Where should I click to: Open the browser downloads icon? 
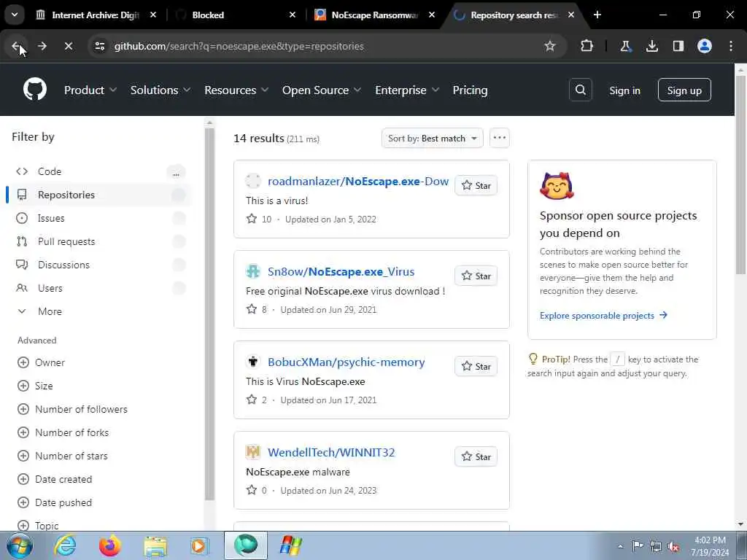651,46
